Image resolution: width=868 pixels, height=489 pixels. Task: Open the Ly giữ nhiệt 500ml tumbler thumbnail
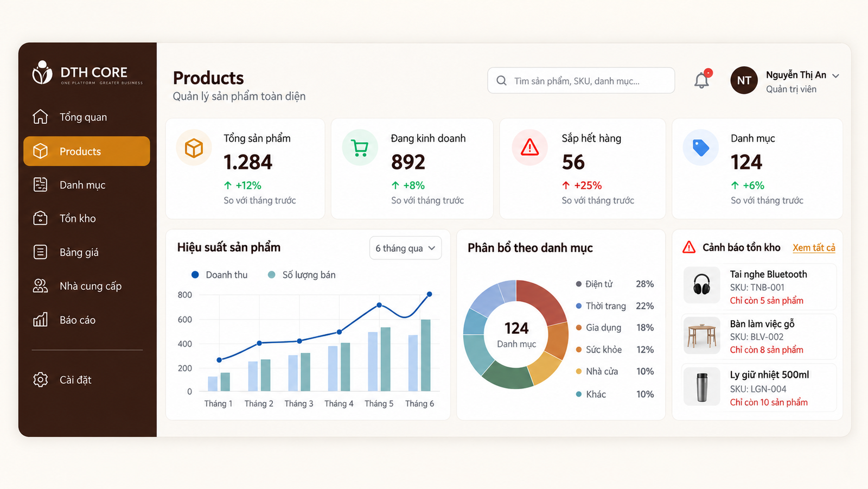click(701, 386)
